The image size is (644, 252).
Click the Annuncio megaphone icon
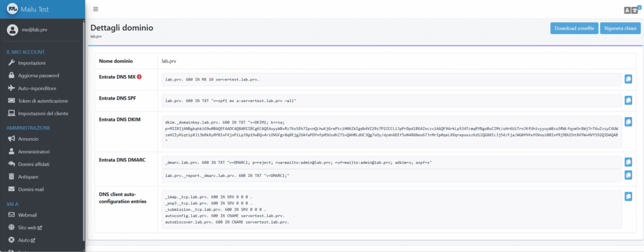[x=11, y=139]
